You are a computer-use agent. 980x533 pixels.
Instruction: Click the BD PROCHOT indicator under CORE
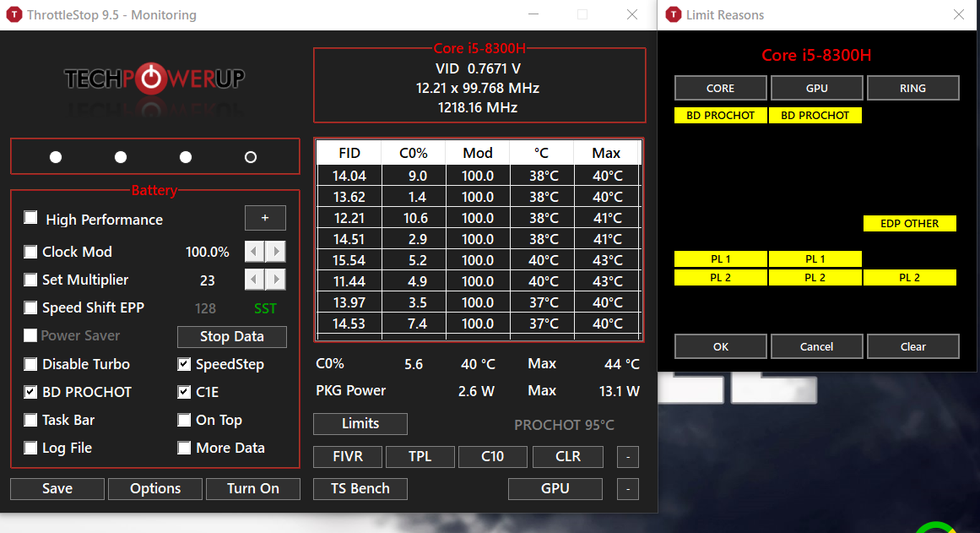coord(721,115)
